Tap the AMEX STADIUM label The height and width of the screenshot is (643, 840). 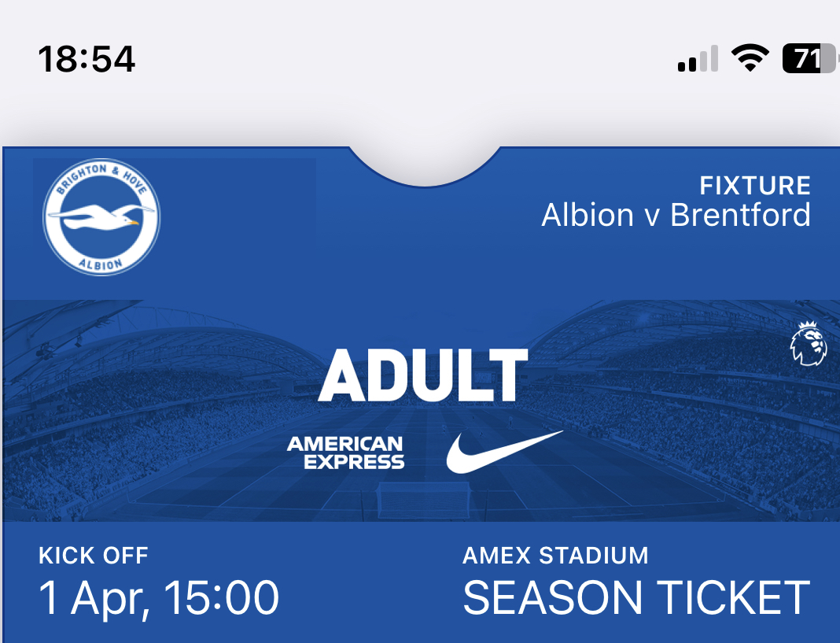coord(555,556)
